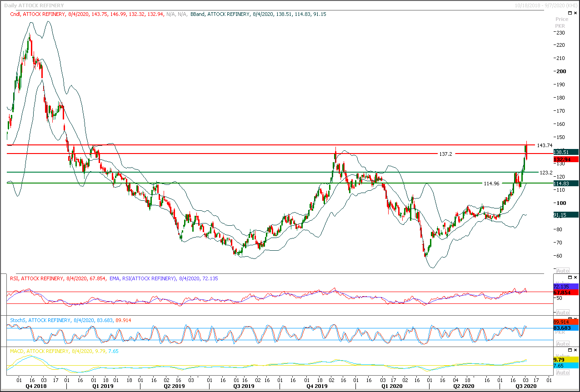The height and width of the screenshot is (392, 580).
Task: Click the 114.83 middle band value tag
Action: [x=565, y=184]
